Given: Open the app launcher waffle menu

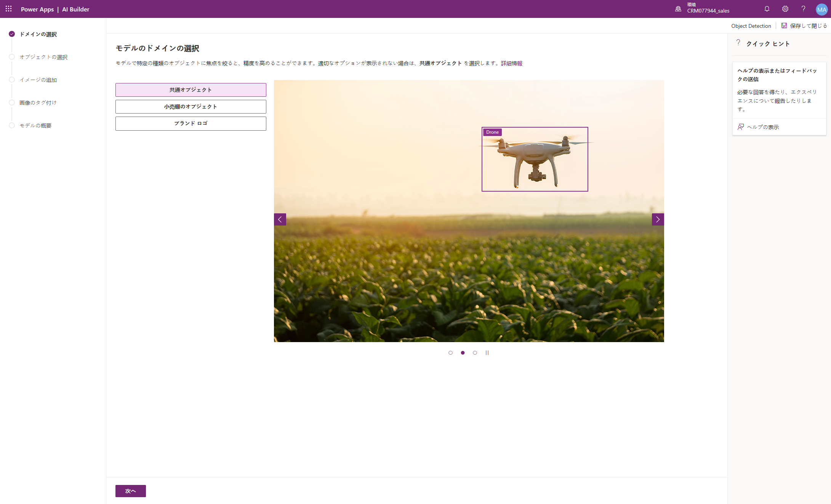Looking at the screenshot, I should coord(9,9).
